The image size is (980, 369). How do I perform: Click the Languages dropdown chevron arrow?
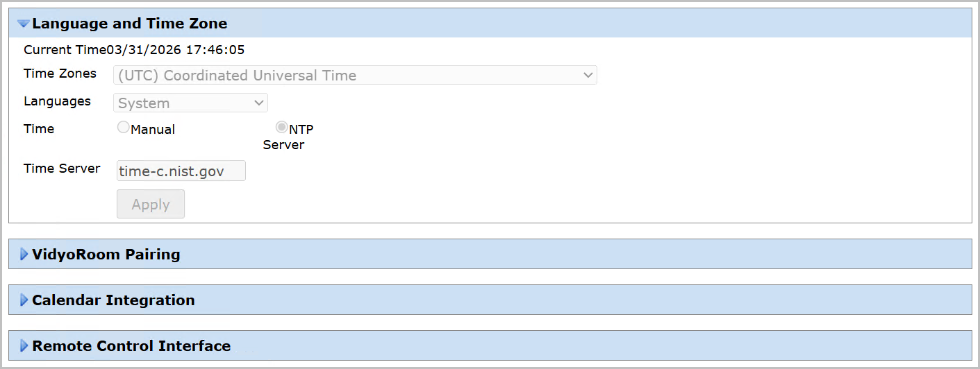[x=259, y=103]
